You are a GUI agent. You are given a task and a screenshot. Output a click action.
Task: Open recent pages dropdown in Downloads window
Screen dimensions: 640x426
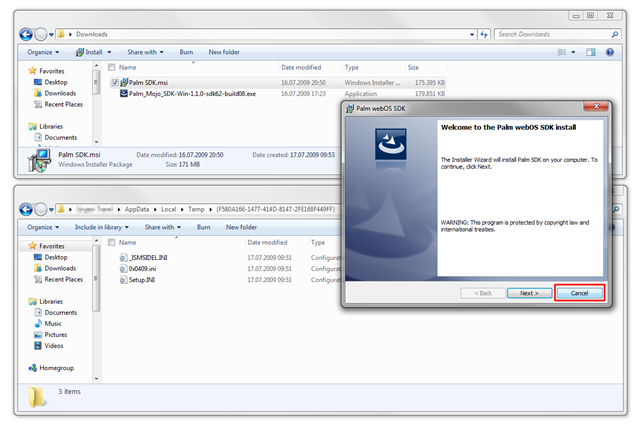(51, 35)
